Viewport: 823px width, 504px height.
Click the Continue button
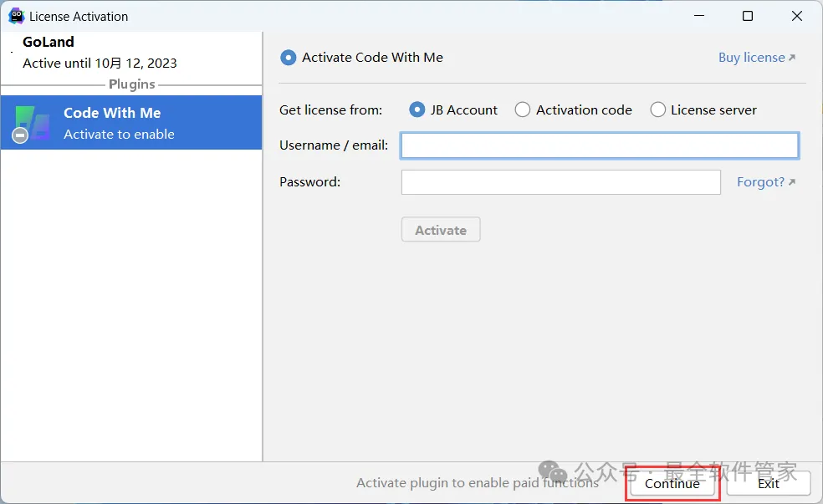click(x=672, y=484)
